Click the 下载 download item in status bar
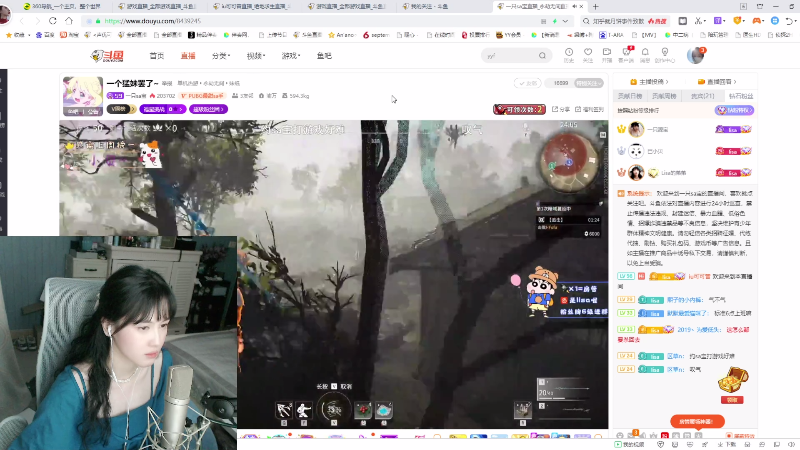800x450 pixels. [727, 445]
